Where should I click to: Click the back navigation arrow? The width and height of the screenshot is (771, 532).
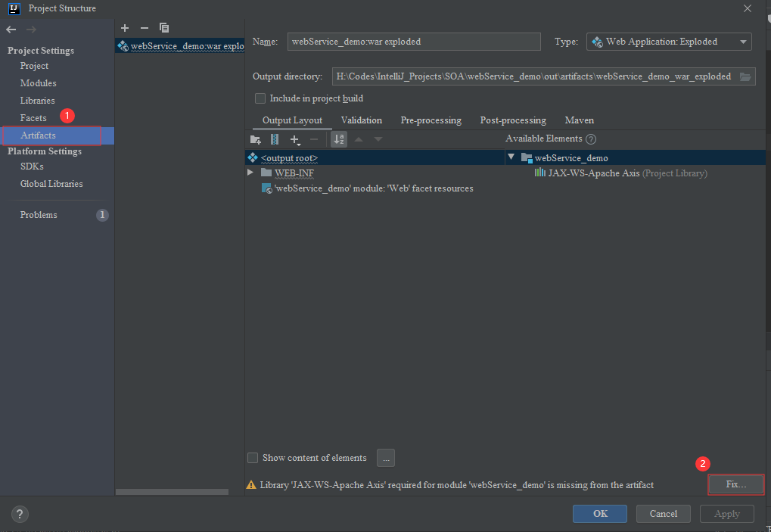(x=11, y=30)
